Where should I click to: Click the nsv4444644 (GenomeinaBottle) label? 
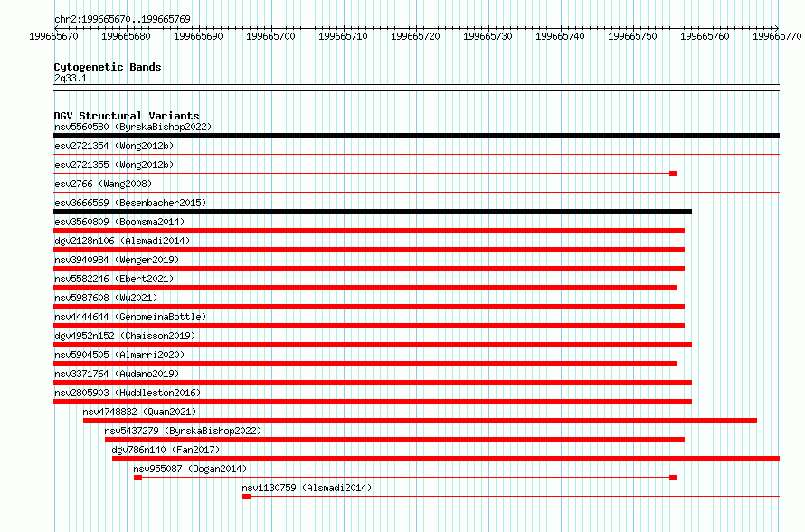[130, 317]
